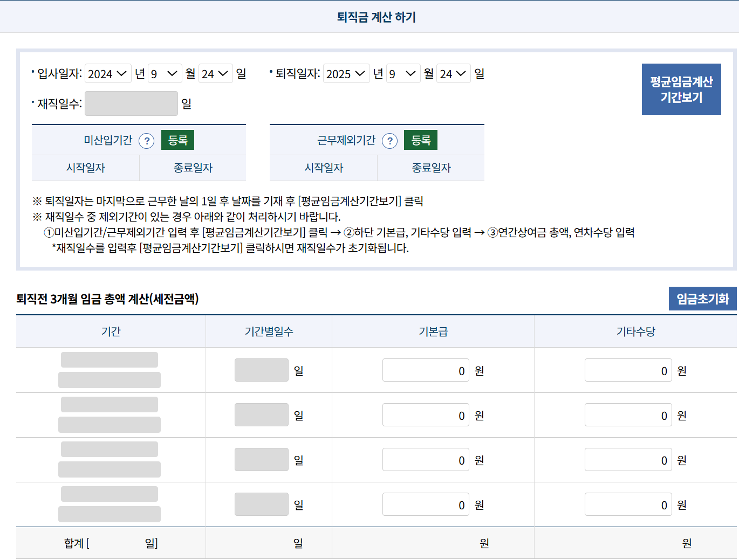Select the third row 기타수당 field
Viewport: 739px width, 560px height.
[x=628, y=460]
